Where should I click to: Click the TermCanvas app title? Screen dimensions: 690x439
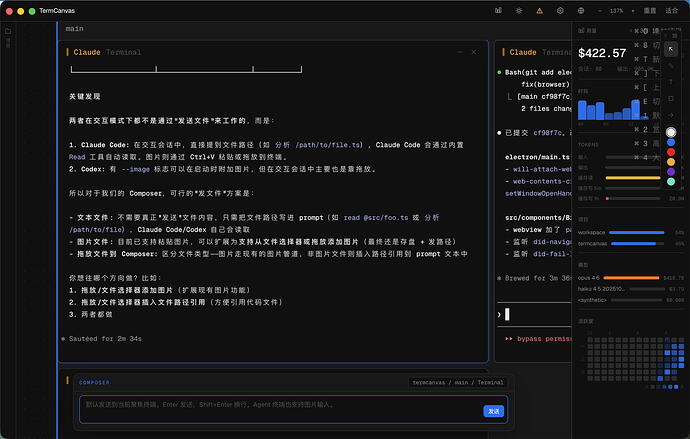(57, 11)
